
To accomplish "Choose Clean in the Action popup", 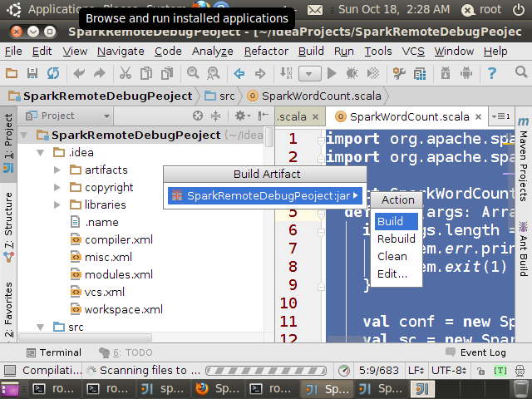I will pyautogui.click(x=397, y=257).
